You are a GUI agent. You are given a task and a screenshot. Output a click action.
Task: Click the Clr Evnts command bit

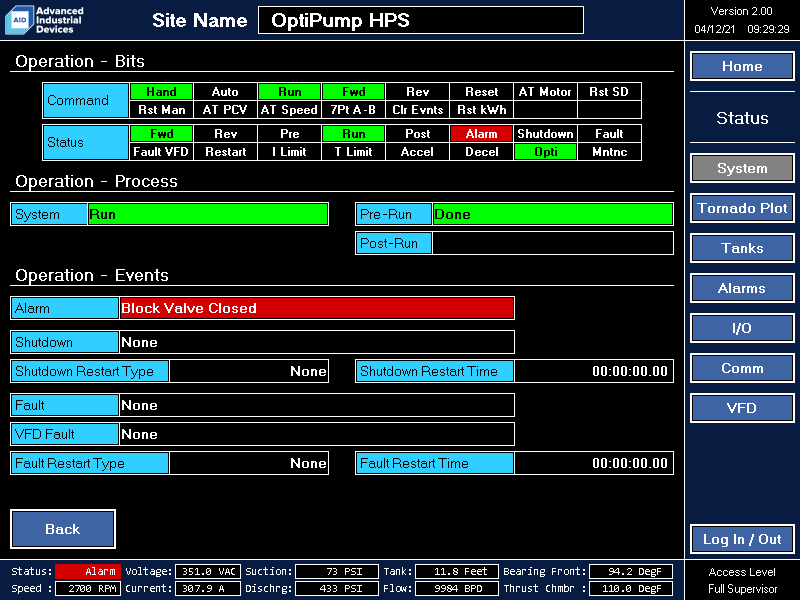click(417, 110)
